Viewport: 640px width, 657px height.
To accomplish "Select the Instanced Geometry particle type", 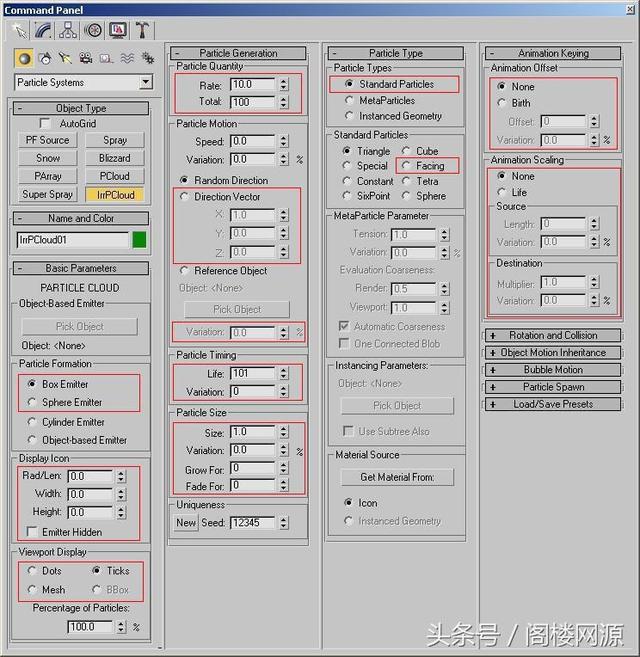I will point(349,115).
